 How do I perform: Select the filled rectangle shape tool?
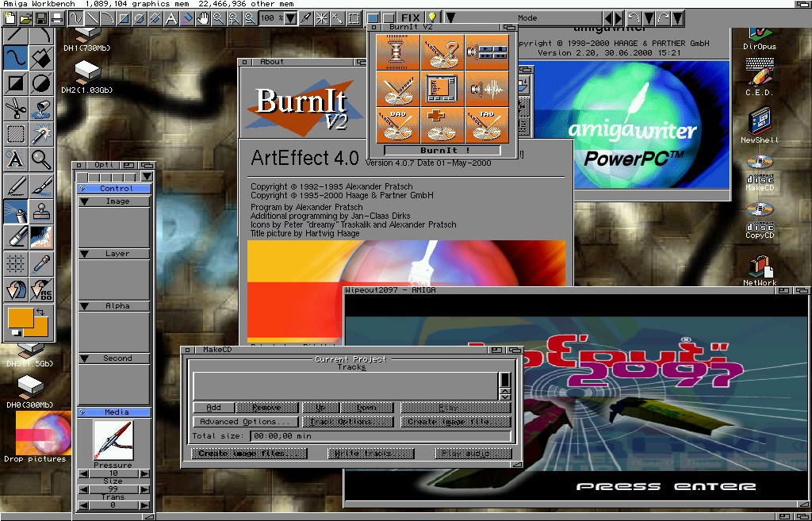pos(16,82)
